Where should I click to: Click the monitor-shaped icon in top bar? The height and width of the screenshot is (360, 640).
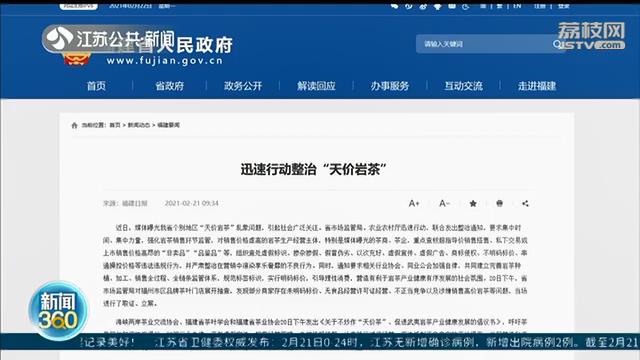(452, 6)
